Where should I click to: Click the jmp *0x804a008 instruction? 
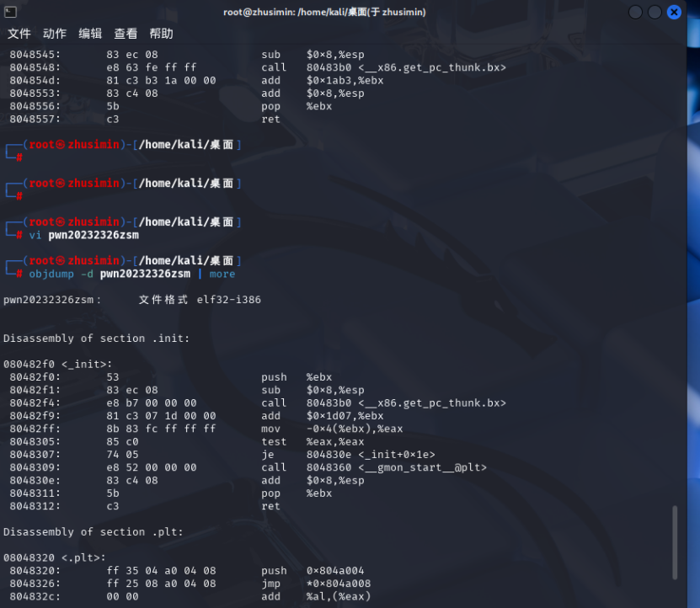pos(316,584)
